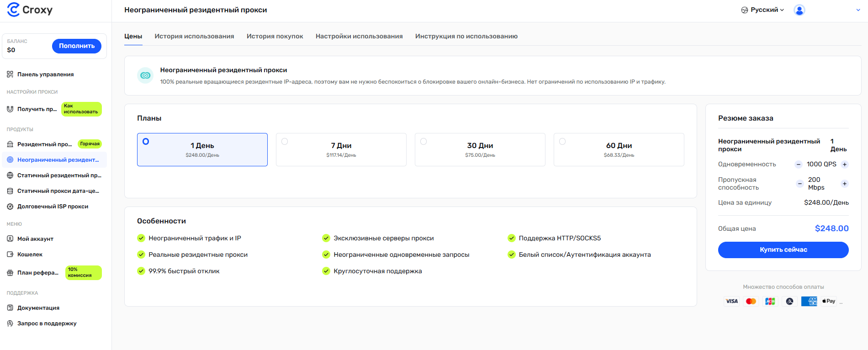The height and width of the screenshot is (350, 868).
Task: Open the Настройки использования tab
Action: (359, 36)
